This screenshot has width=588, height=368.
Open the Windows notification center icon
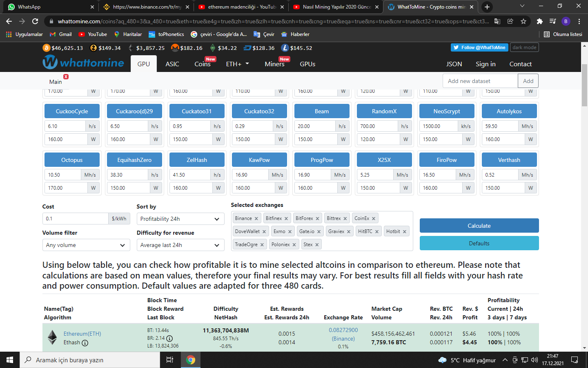click(575, 360)
